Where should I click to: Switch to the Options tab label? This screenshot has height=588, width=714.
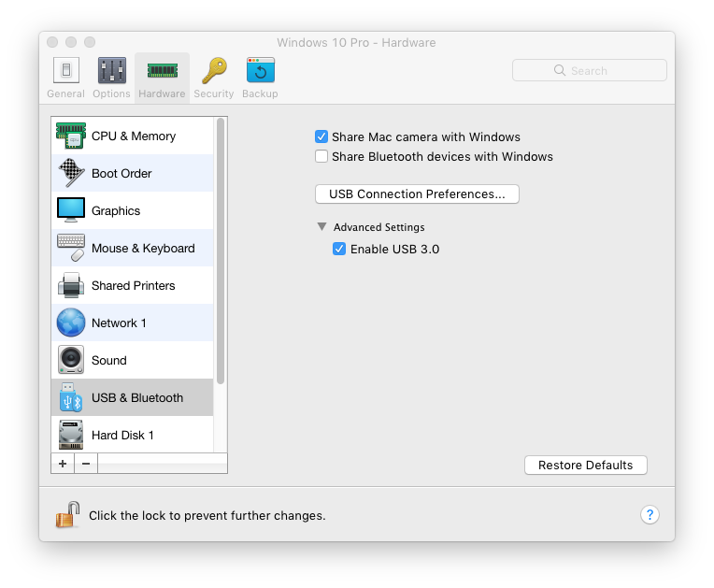pyautogui.click(x=111, y=93)
